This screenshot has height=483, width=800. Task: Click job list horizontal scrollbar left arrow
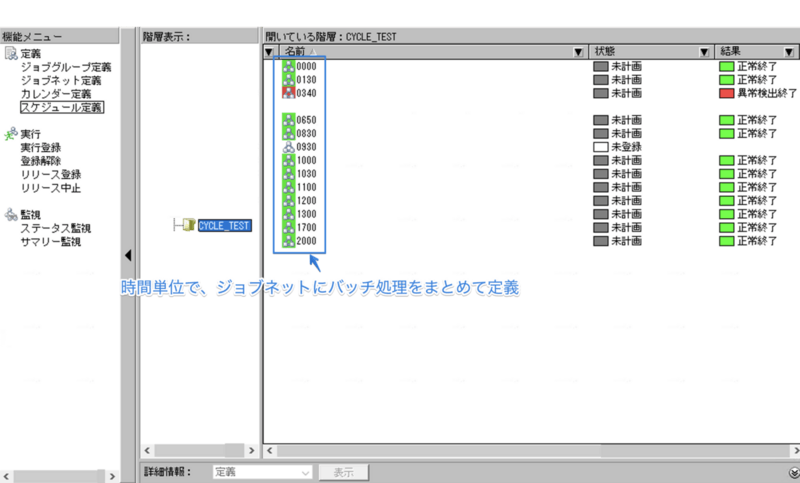pyautogui.click(x=270, y=450)
